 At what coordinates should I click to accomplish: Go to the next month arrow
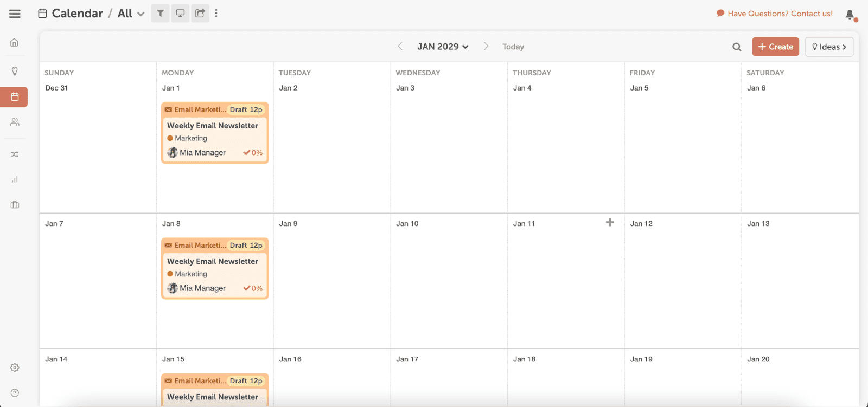(486, 47)
